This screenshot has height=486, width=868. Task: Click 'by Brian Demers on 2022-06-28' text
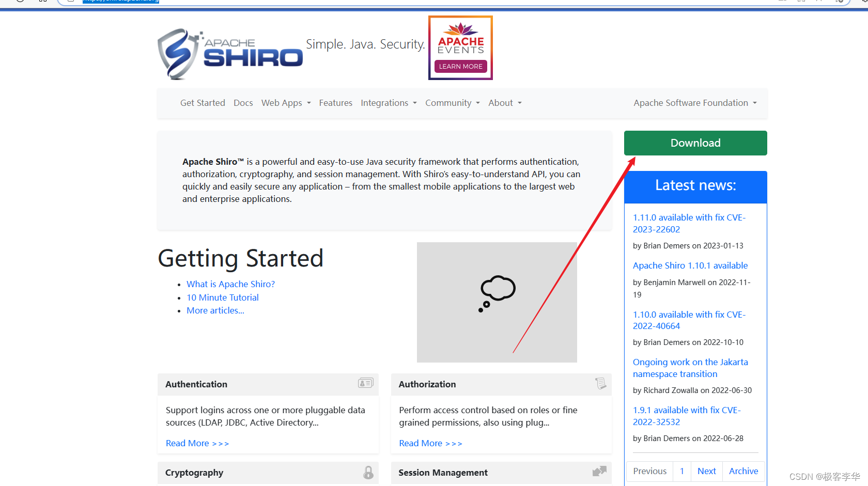click(688, 438)
